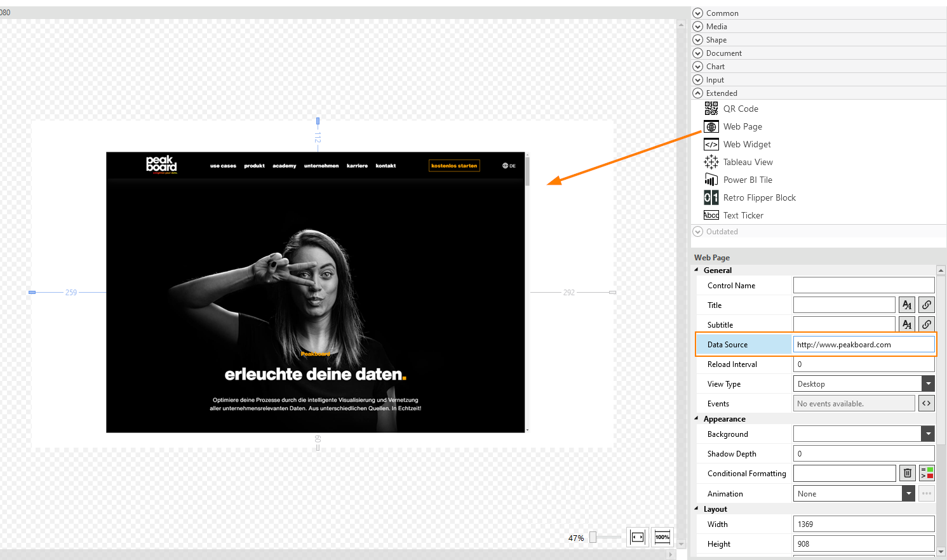The width and height of the screenshot is (947, 560).
Task: Collapse the Extended controls category
Action: click(x=698, y=93)
